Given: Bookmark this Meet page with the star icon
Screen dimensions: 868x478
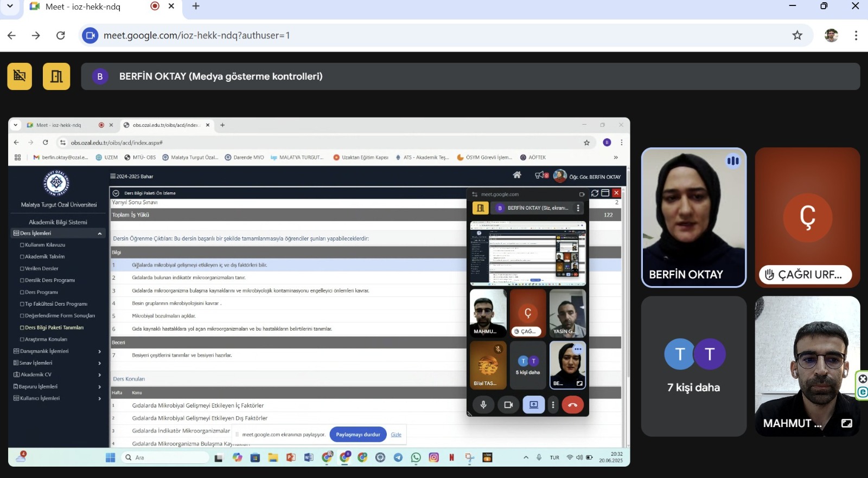Looking at the screenshot, I should point(797,35).
